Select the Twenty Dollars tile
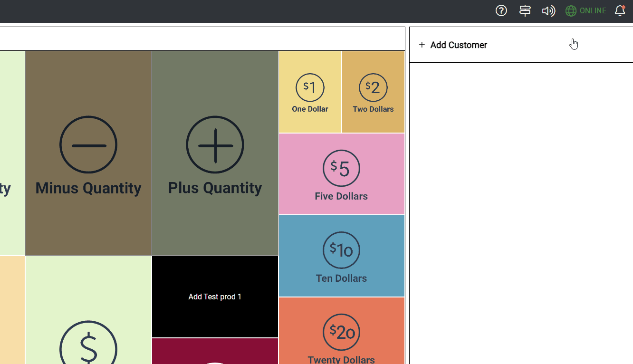The height and width of the screenshot is (364, 633). (342, 331)
